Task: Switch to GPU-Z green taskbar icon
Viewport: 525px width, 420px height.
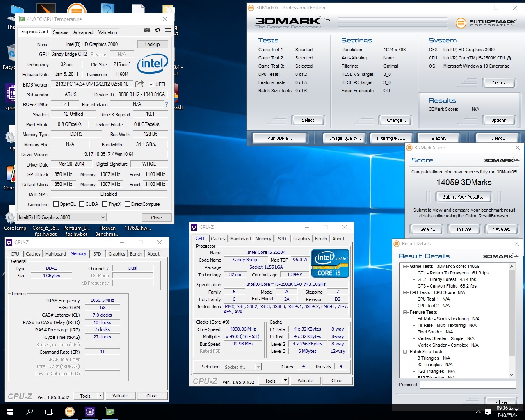Action: (x=110, y=411)
